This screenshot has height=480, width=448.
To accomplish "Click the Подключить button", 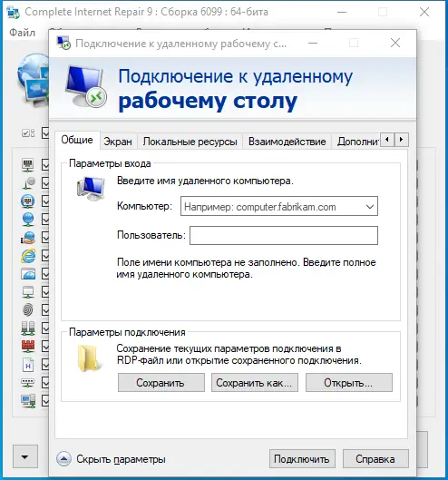I will point(302,458).
